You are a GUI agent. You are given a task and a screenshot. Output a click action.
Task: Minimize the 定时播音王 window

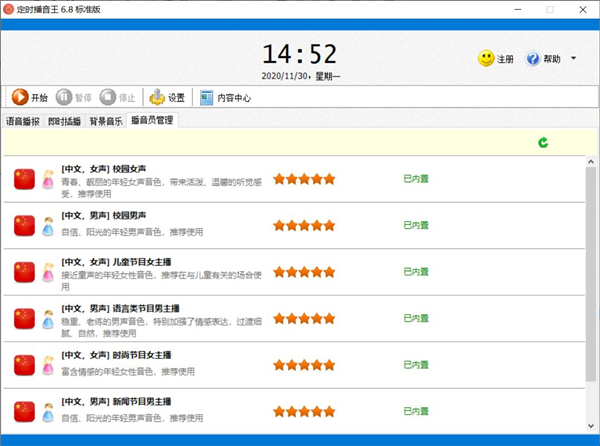(518, 9)
